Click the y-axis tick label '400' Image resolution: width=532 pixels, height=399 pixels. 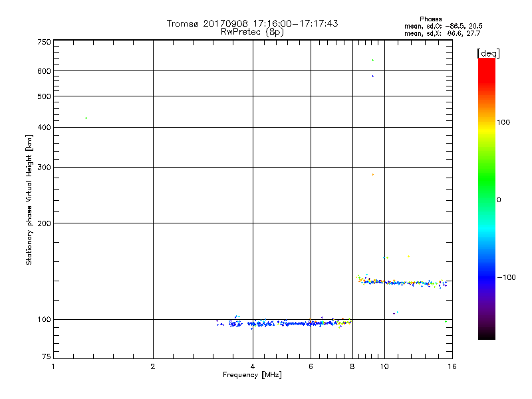[44, 128]
